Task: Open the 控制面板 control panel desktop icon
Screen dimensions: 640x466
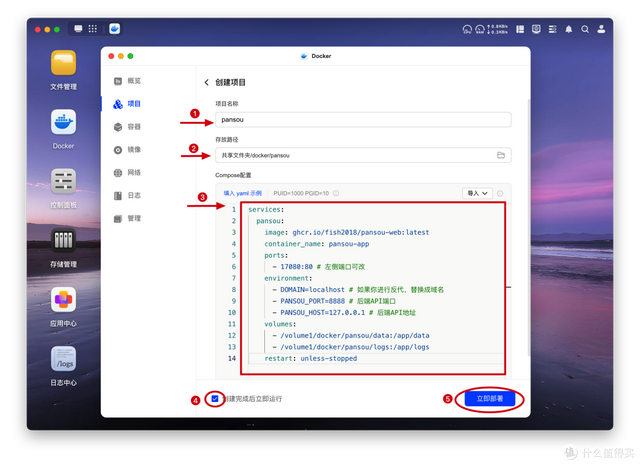Action: 63,181
